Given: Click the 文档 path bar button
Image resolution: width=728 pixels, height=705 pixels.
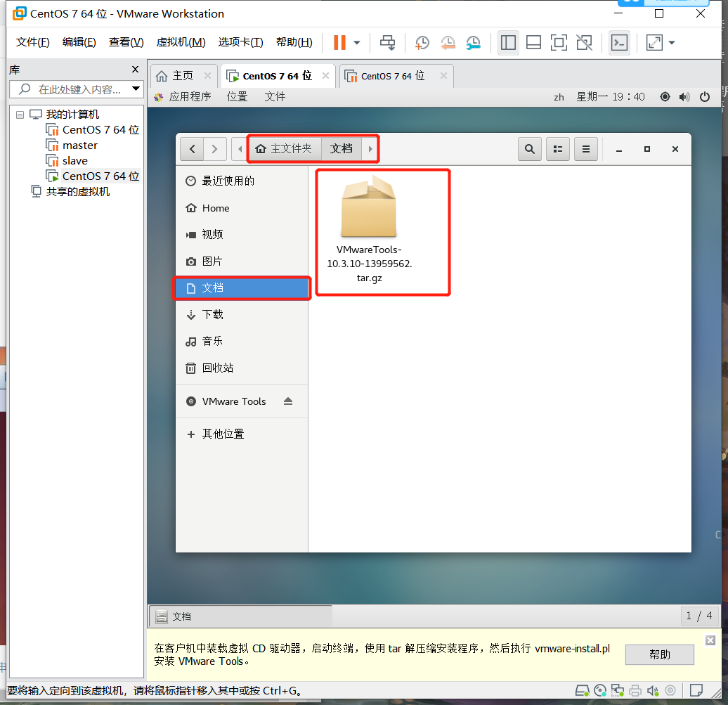Looking at the screenshot, I should click(342, 148).
